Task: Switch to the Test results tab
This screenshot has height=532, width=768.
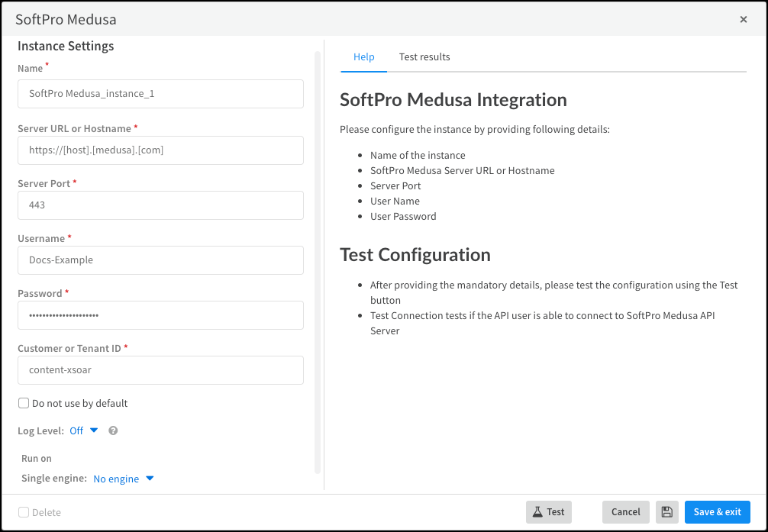Action: click(x=424, y=57)
